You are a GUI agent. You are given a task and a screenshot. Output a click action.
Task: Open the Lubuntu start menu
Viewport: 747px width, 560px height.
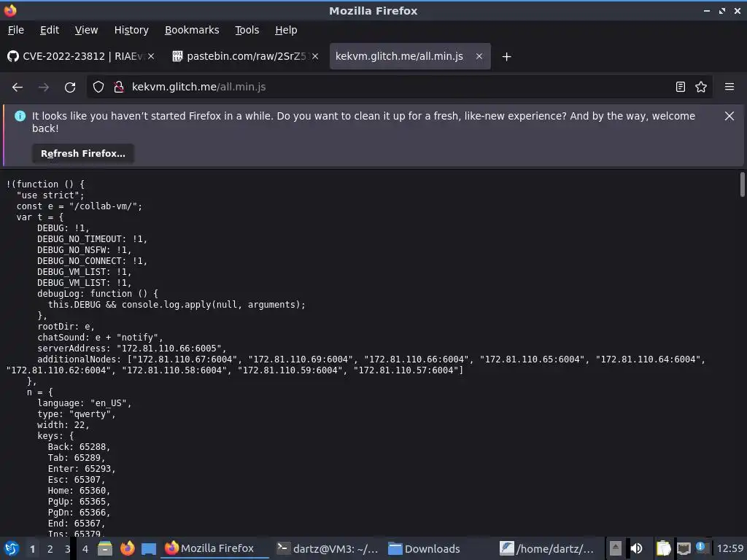point(12,548)
